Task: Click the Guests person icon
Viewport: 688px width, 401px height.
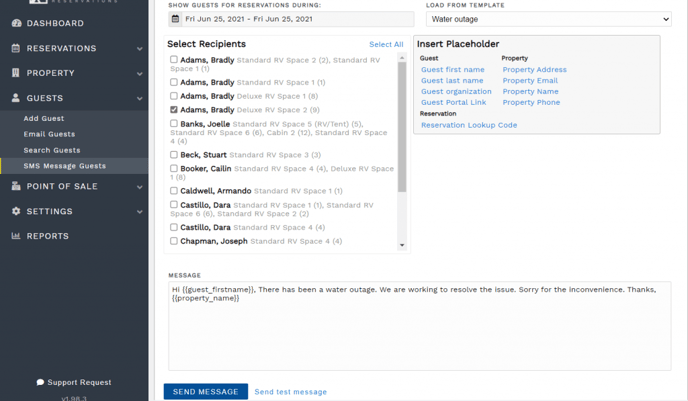Action: pos(16,98)
